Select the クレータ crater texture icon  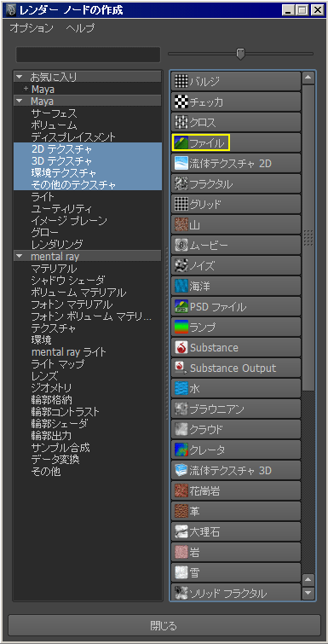(181, 450)
